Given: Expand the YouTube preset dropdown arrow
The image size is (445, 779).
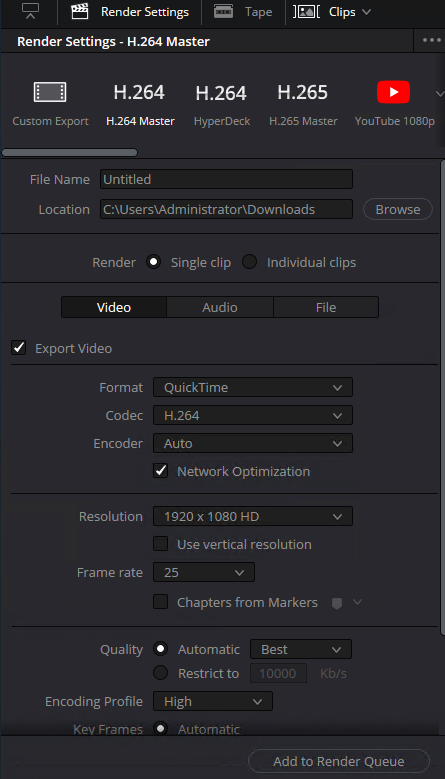Looking at the screenshot, I should [439, 93].
